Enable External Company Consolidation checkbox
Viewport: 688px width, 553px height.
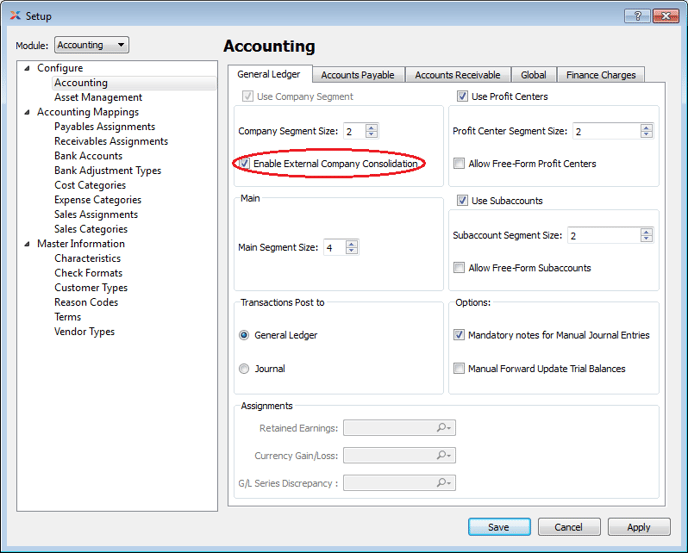point(245,163)
